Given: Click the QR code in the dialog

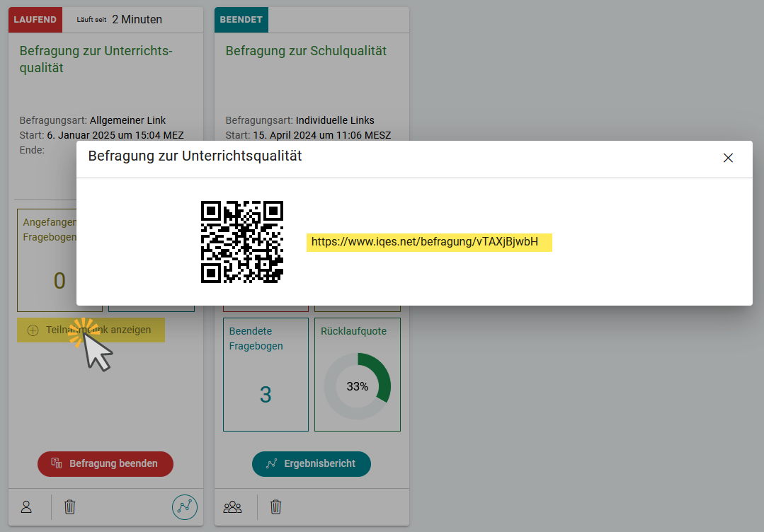Looking at the screenshot, I should coord(242,242).
